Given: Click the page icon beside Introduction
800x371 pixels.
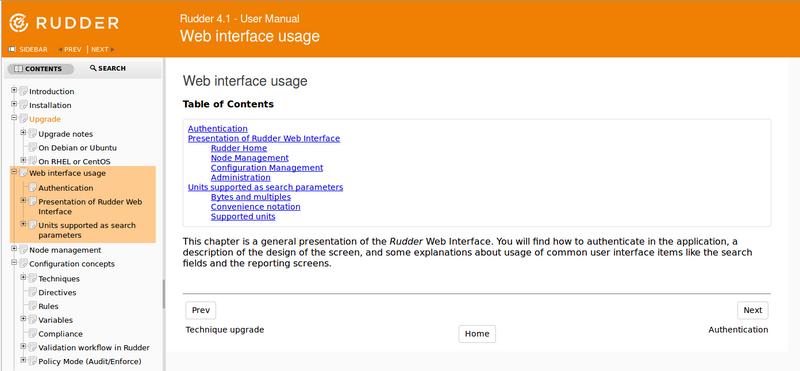Looking at the screenshot, I should pyautogui.click(x=23, y=91).
